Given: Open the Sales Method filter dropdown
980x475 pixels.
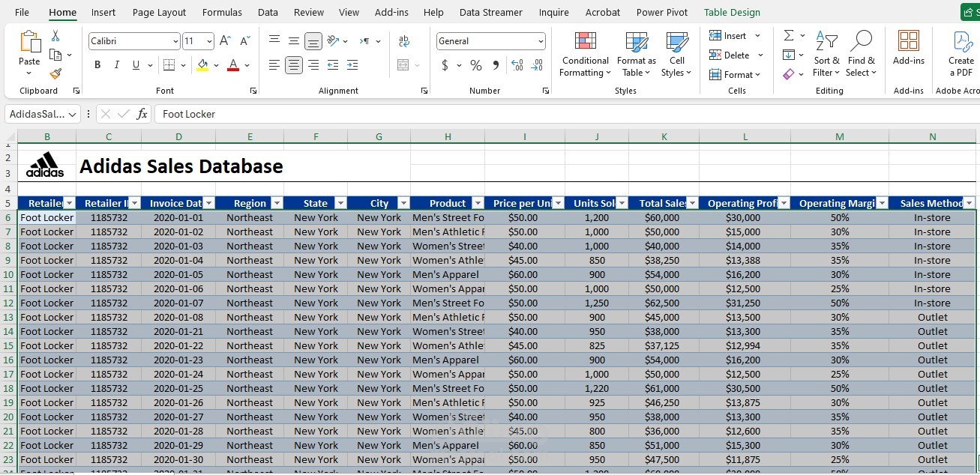Looking at the screenshot, I should pyautogui.click(x=969, y=203).
